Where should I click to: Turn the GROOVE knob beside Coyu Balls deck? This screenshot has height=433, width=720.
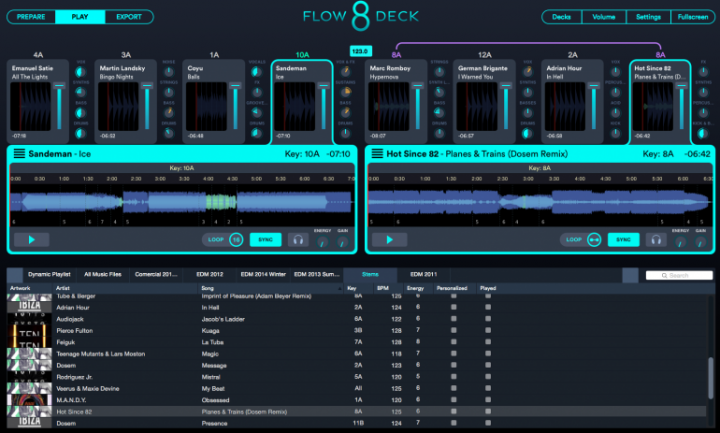point(257,113)
